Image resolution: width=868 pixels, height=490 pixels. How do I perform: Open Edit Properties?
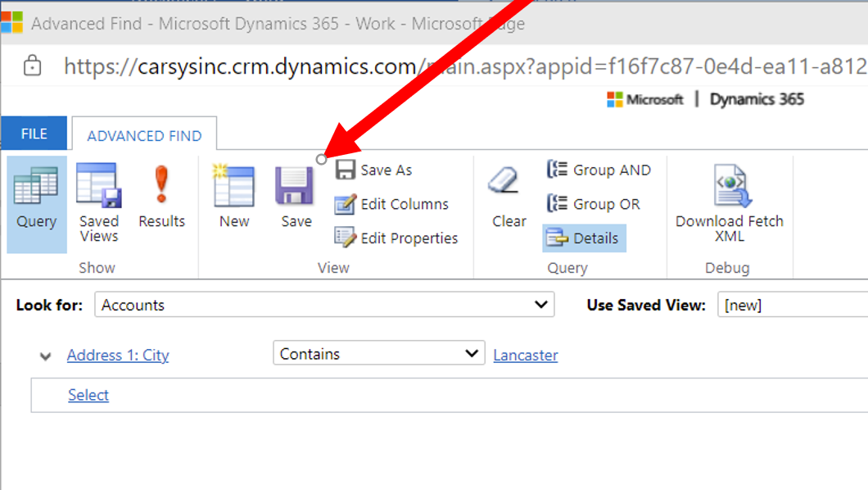tap(396, 238)
